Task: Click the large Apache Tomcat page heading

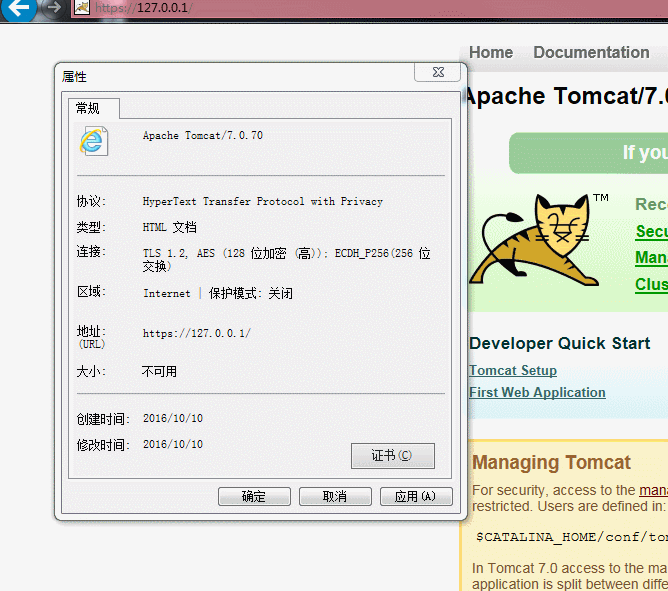Action: (566, 96)
